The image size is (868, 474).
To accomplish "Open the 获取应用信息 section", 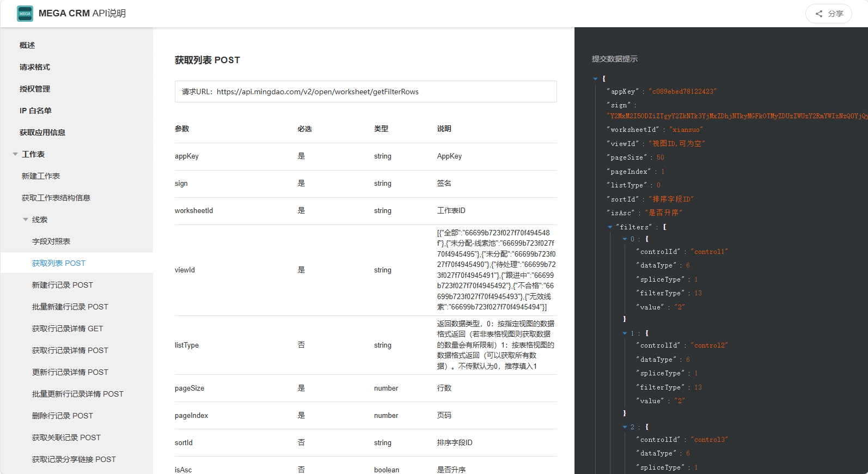I will pos(42,132).
